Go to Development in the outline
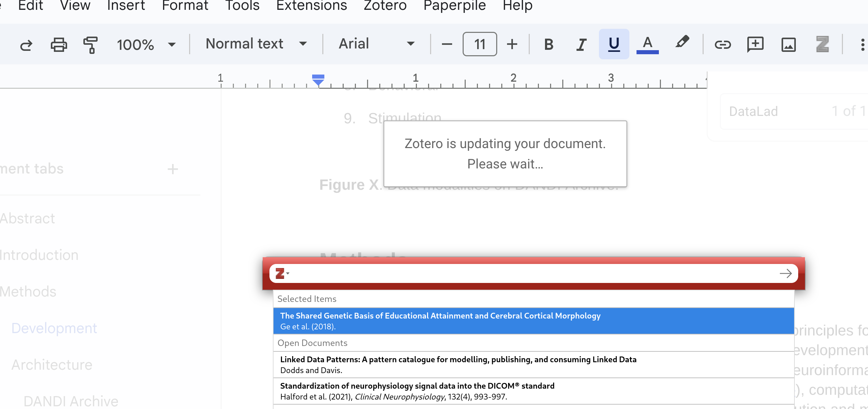868x409 pixels. click(54, 328)
